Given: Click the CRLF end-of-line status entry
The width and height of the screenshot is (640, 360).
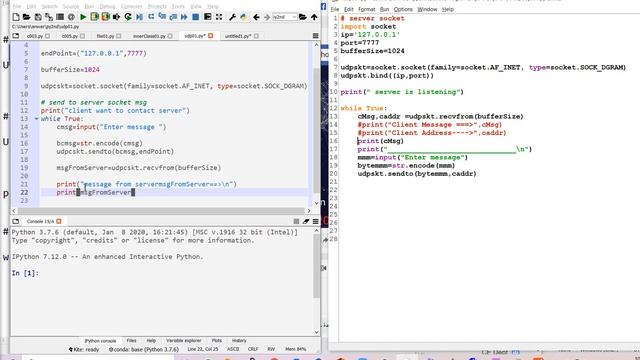Looking at the screenshot, I should (253, 349).
